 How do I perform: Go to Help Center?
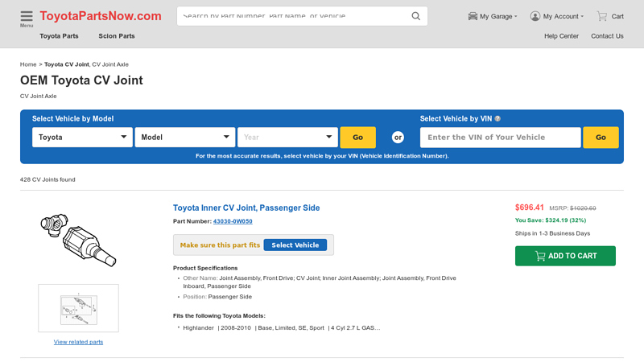pyautogui.click(x=561, y=36)
